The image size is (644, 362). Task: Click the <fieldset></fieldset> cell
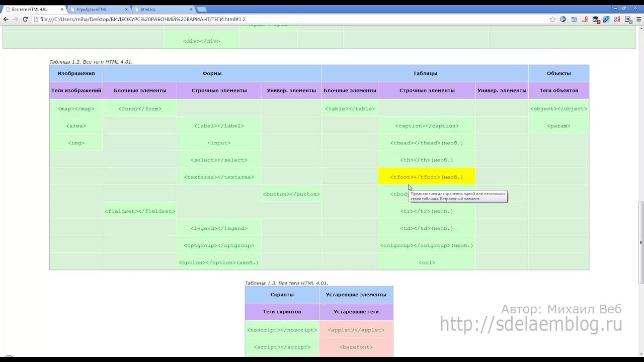click(140, 211)
